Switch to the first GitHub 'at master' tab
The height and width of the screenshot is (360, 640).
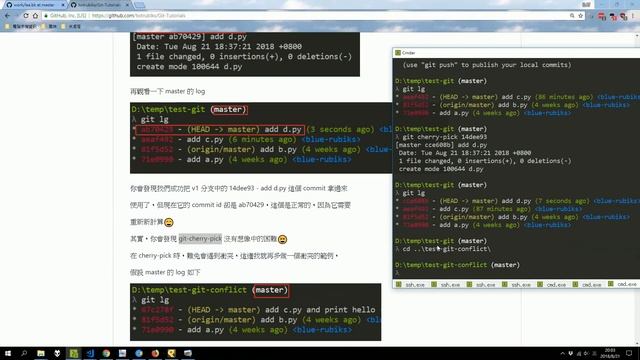point(34,5)
